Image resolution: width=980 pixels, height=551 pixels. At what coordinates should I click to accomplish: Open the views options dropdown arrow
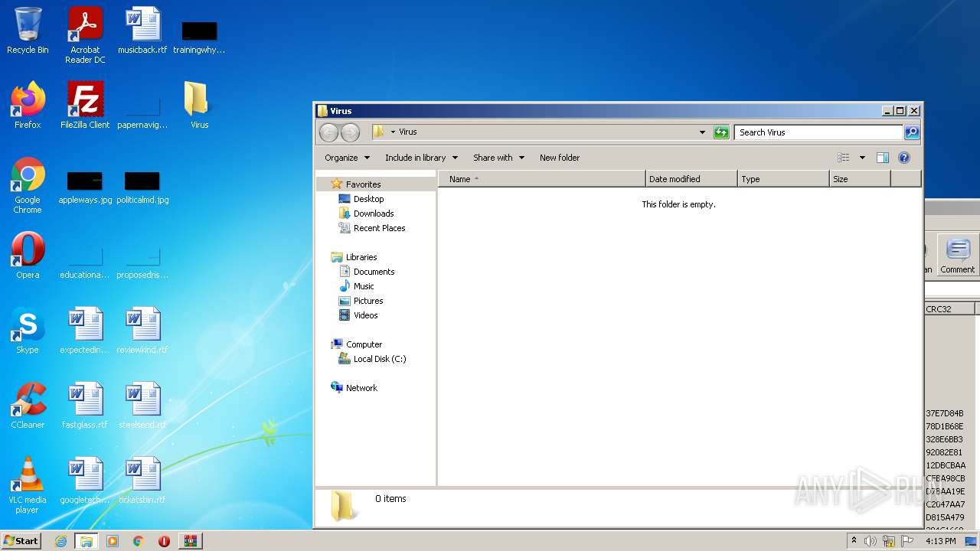(x=862, y=158)
